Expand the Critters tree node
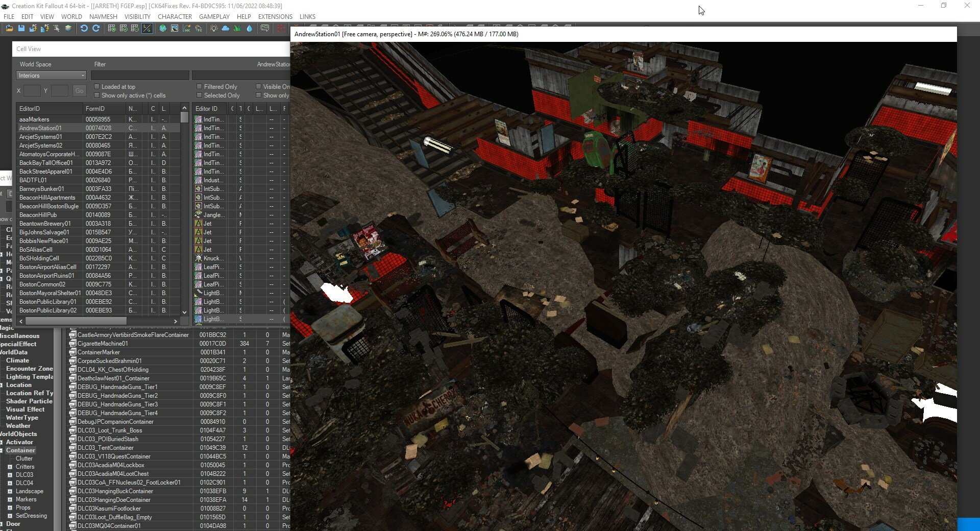 click(10, 467)
